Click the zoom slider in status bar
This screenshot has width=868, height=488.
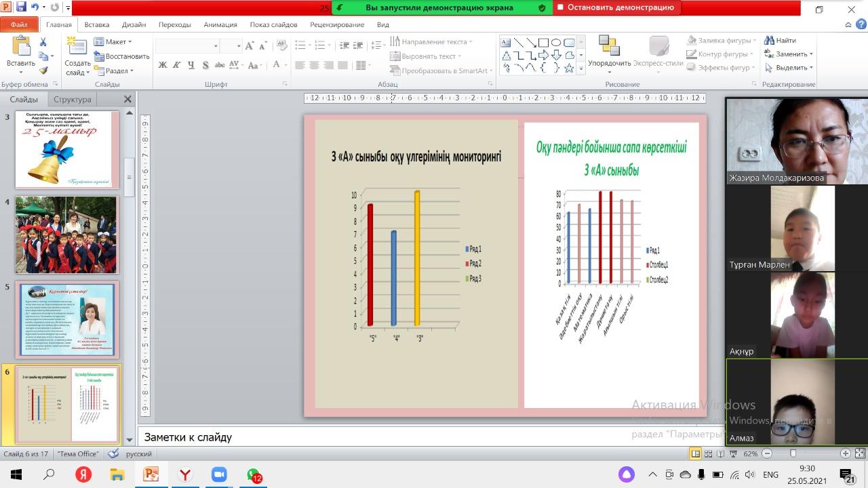click(793, 453)
